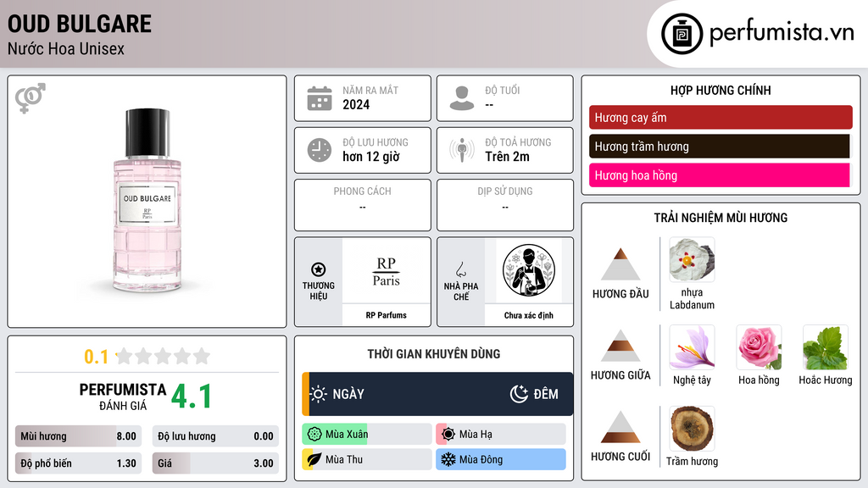Click the Trên 2m projection value
Screen dimensions: 868x488
[x=507, y=157]
